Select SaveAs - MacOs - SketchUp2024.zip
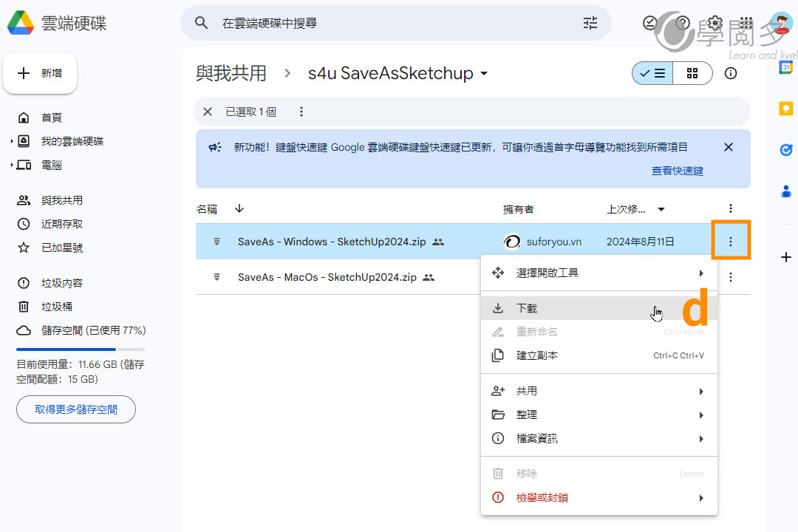Image resolution: width=798 pixels, height=532 pixels. [x=327, y=278]
